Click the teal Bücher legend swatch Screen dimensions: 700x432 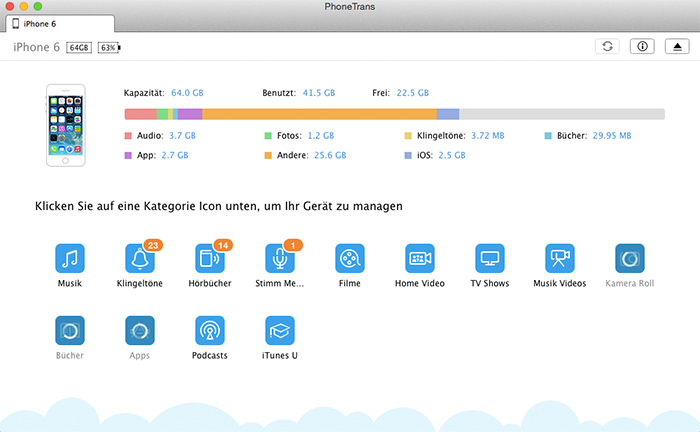(548, 136)
